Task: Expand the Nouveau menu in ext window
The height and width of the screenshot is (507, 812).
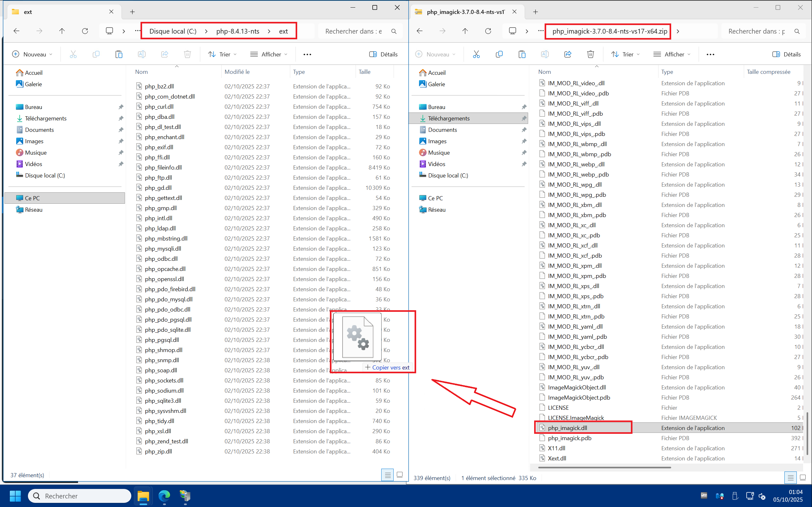Action: coord(32,54)
